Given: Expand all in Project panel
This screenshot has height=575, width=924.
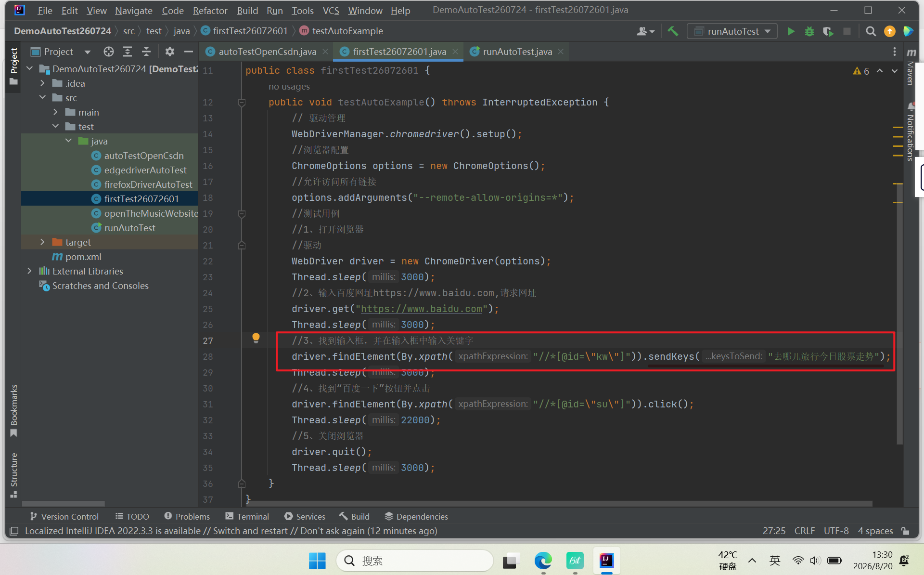Looking at the screenshot, I should point(128,52).
